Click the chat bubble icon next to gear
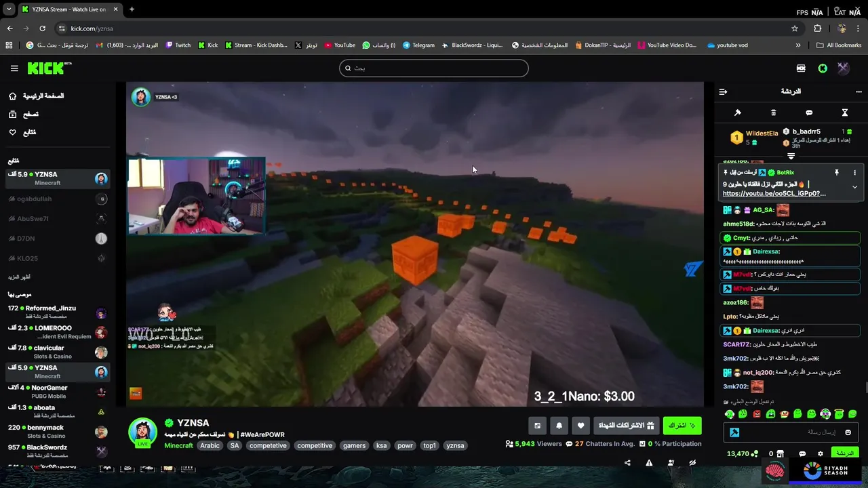 [x=802, y=453]
